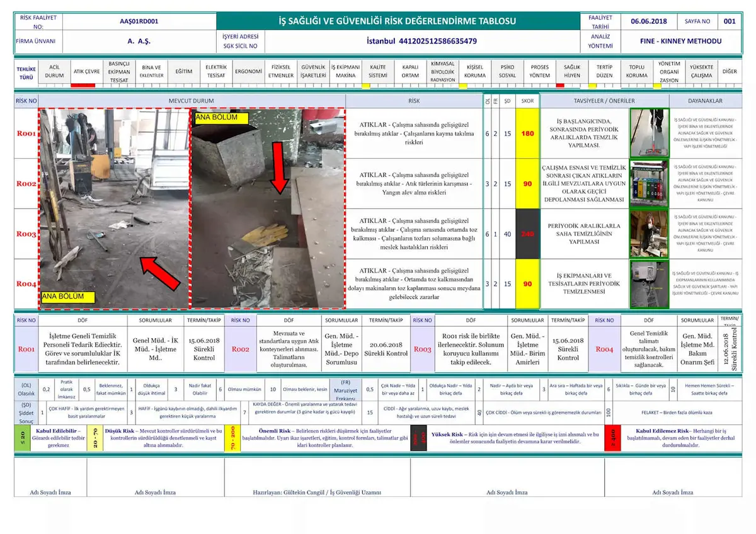Select the risk activity number AAŞ01RD001
This screenshot has width=756, height=534.
click(x=139, y=21)
